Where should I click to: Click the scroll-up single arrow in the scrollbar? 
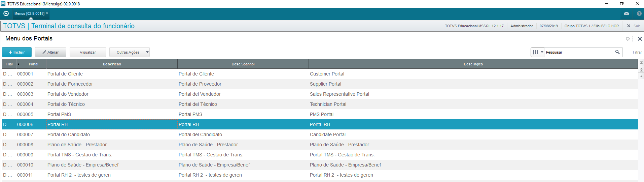(x=641, y=77)
